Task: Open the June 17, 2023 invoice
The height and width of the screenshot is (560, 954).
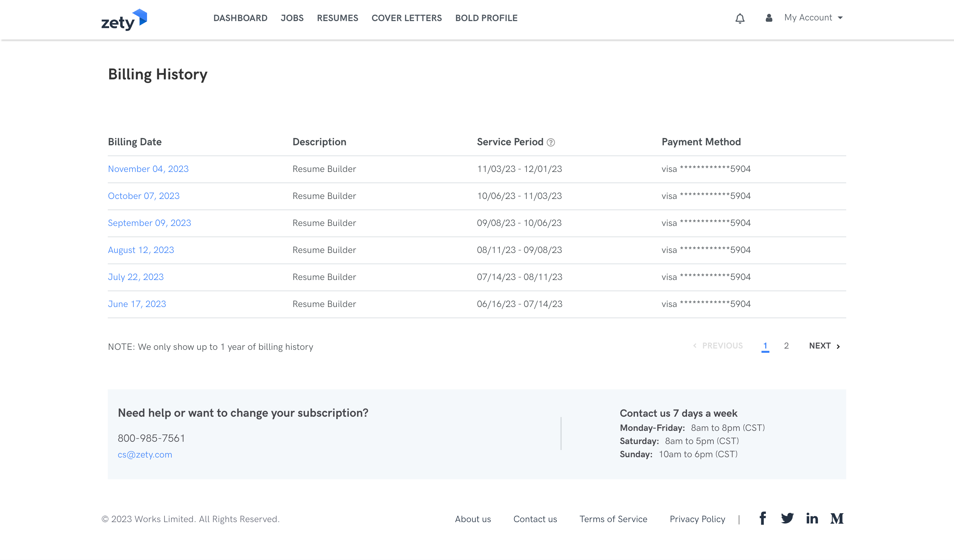Action: pos(137,304)
